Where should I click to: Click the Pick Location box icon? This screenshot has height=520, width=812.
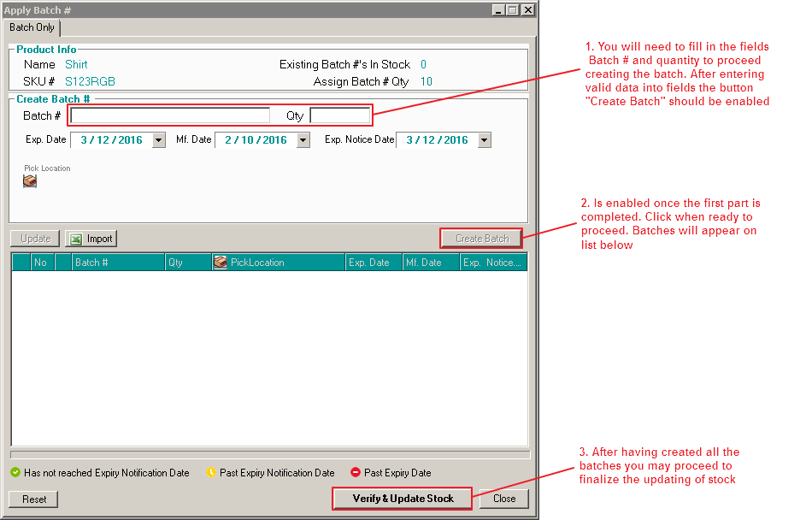click(30, 181)
